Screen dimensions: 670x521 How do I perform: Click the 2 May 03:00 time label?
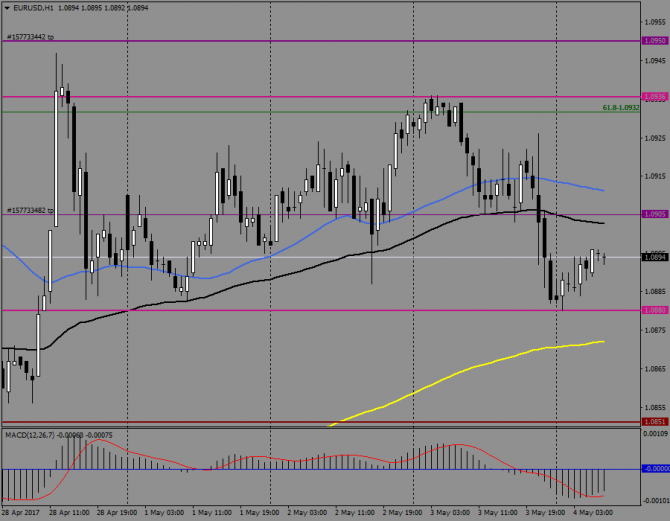point(307,512)
